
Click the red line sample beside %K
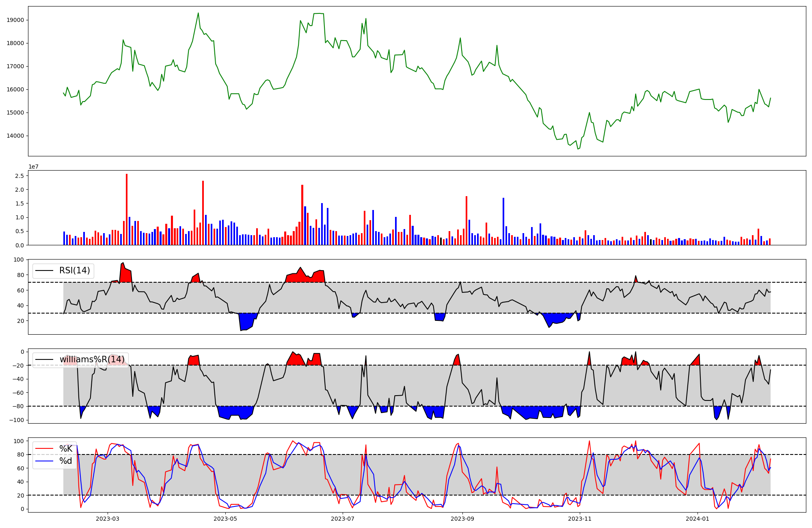pyautogui.click(x=45, y=449)
